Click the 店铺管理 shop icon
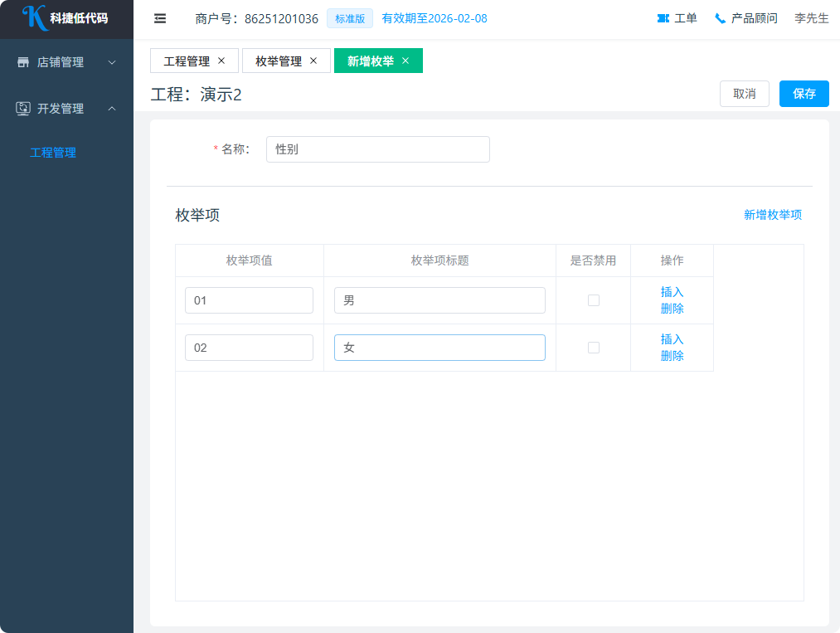This screenshot has height=633, width=840. (23, 62)
